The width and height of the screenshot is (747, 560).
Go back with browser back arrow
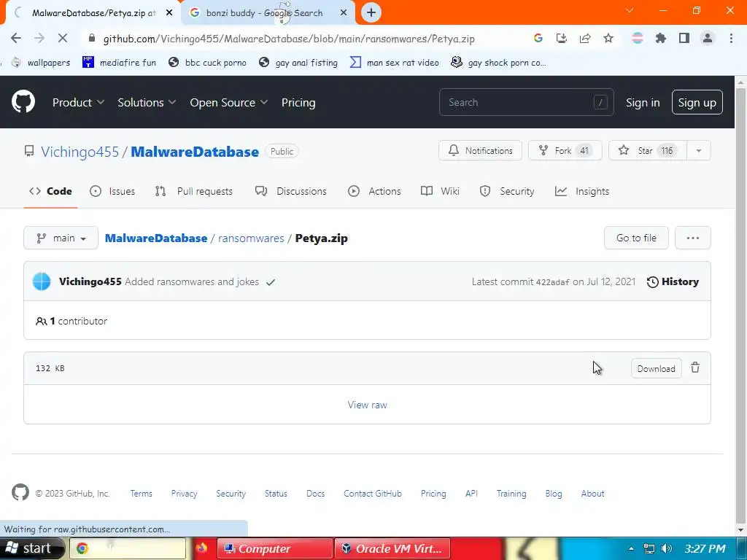tap(16, 38)
